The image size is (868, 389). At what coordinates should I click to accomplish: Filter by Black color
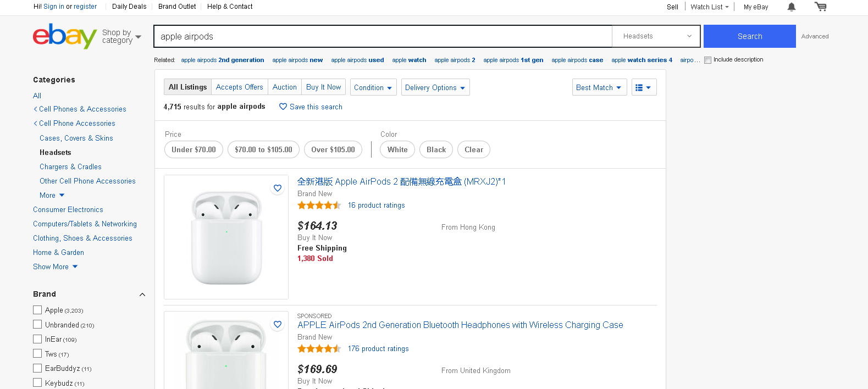coord(436,149)
